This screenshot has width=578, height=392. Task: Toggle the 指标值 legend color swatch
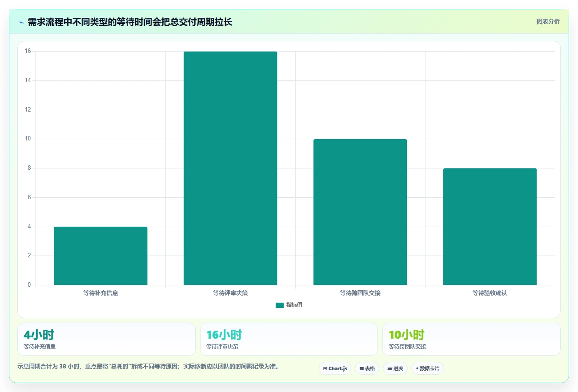point(280,305)
